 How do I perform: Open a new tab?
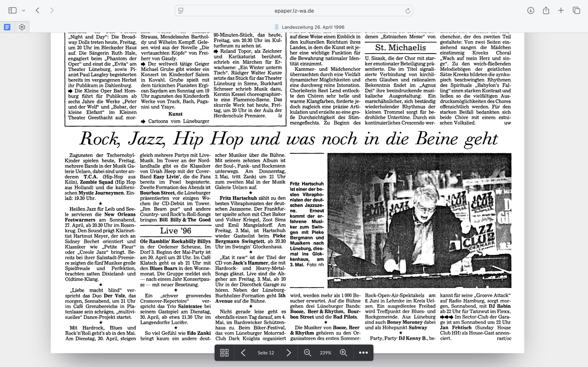[x=561, y=11]
